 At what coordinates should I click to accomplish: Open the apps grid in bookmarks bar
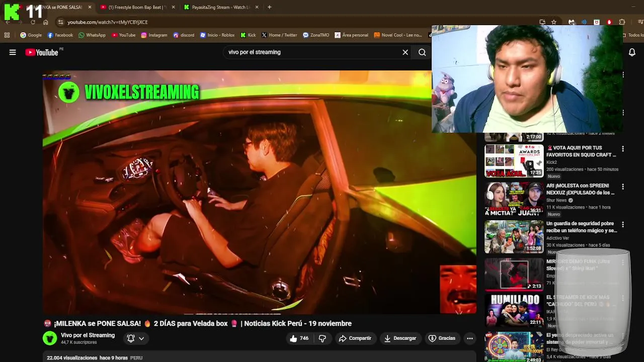pos(7,35)
